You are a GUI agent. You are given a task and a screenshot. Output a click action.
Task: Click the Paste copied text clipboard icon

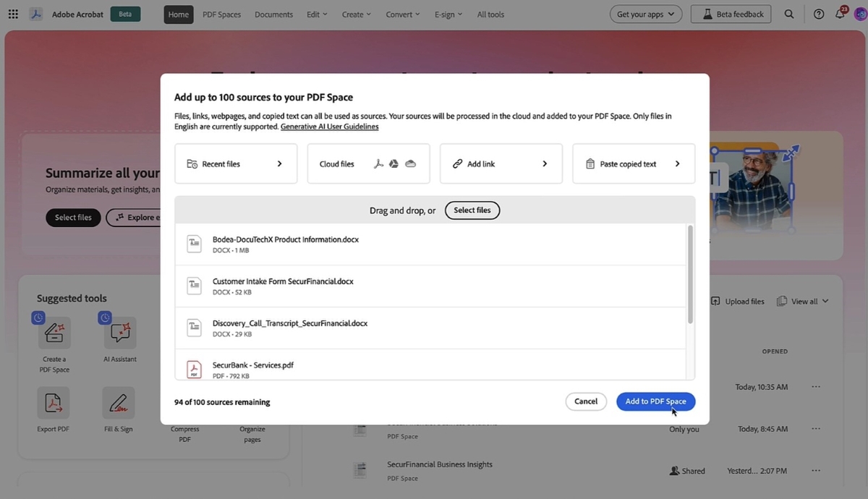pyautogui.click(x=590, y=164)
